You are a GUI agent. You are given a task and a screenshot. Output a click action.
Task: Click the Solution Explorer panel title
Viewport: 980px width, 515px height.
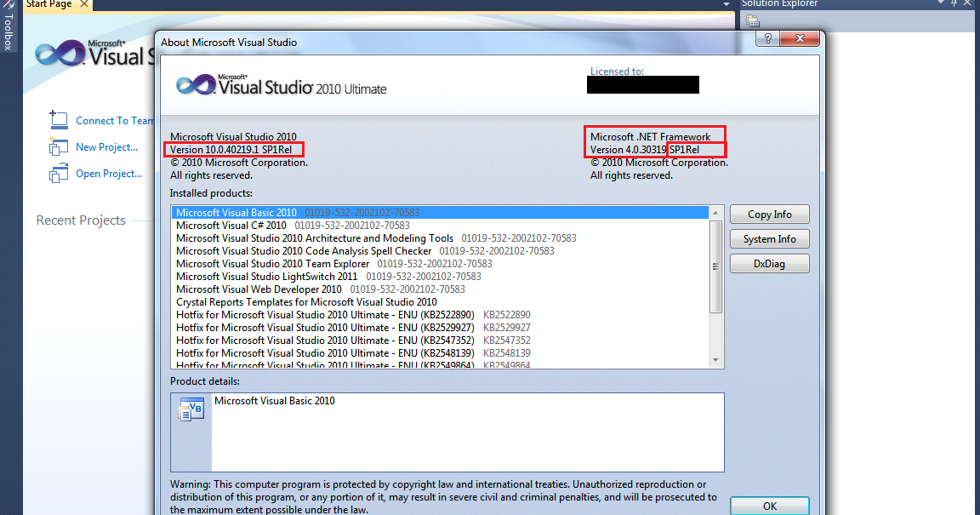point(779,3)
